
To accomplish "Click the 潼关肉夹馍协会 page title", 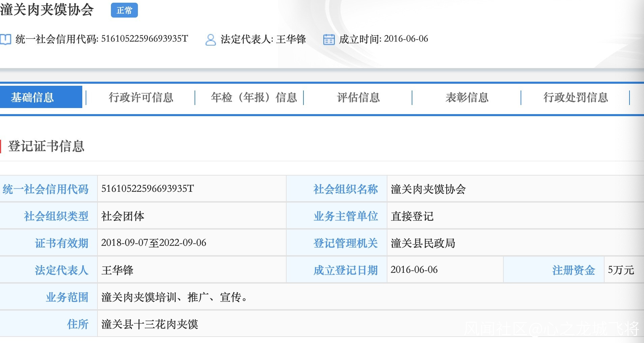I will point(47,9).
